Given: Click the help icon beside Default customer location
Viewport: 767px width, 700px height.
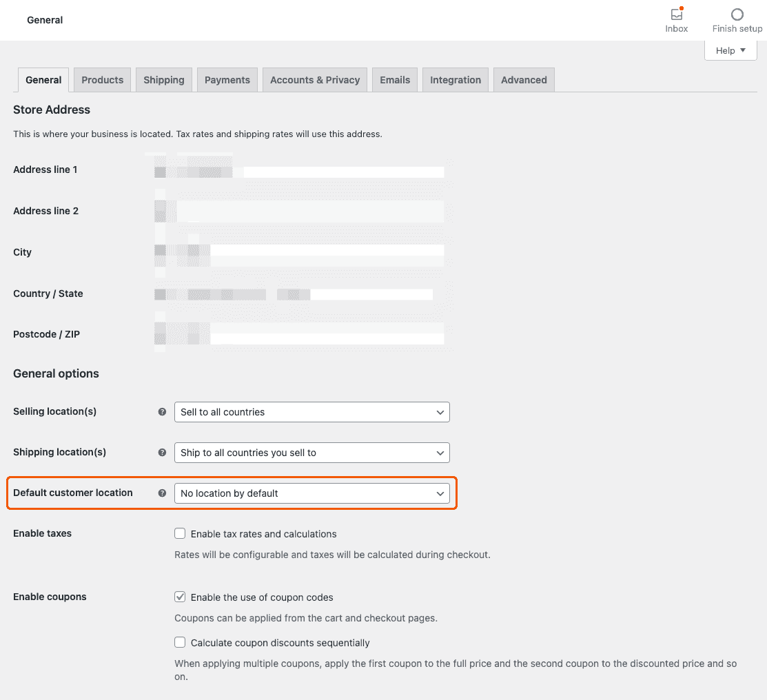Looking at the screenshot, I should [x=162, y=493].
